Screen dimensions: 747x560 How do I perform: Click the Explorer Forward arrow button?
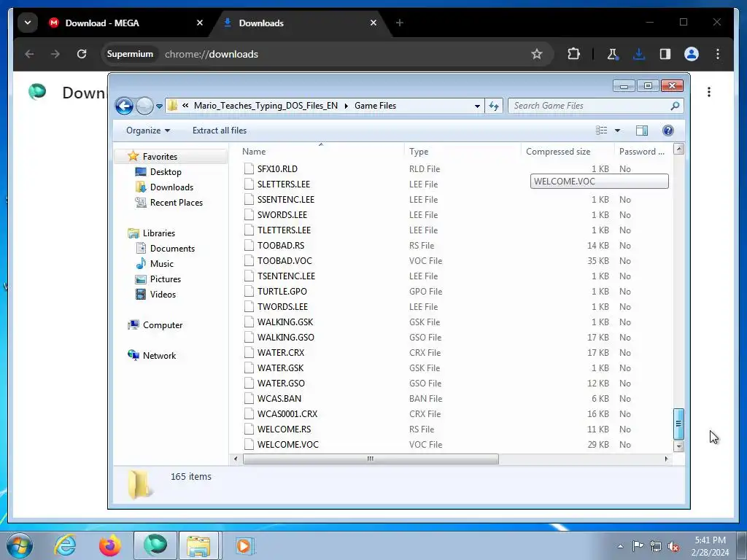pyautogui.click(x=144, y=106)
